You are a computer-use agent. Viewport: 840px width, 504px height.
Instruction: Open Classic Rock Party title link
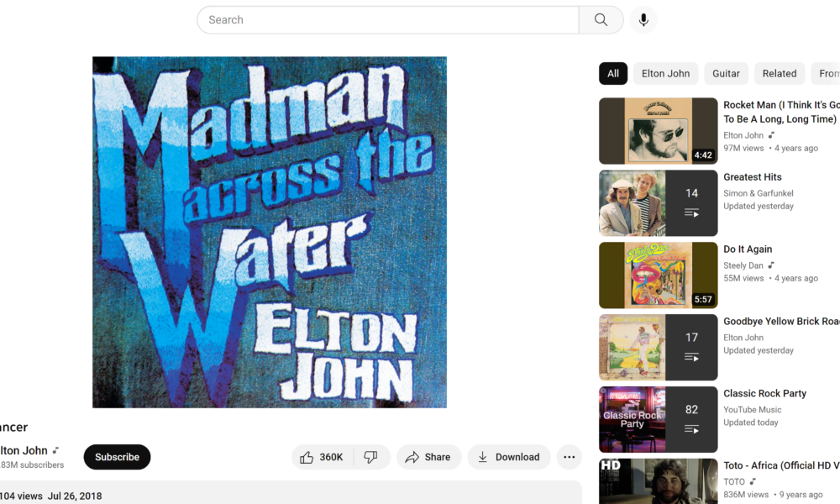[764, 393]
